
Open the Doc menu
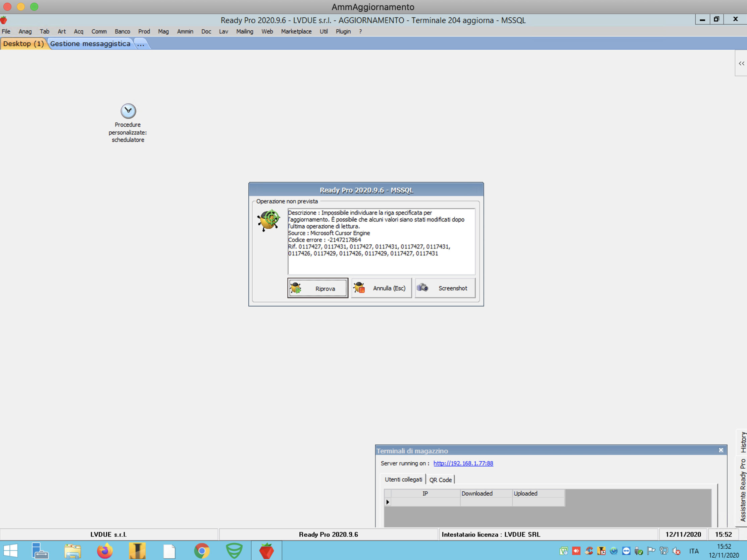pyautogui.click(x=206, y=32)
